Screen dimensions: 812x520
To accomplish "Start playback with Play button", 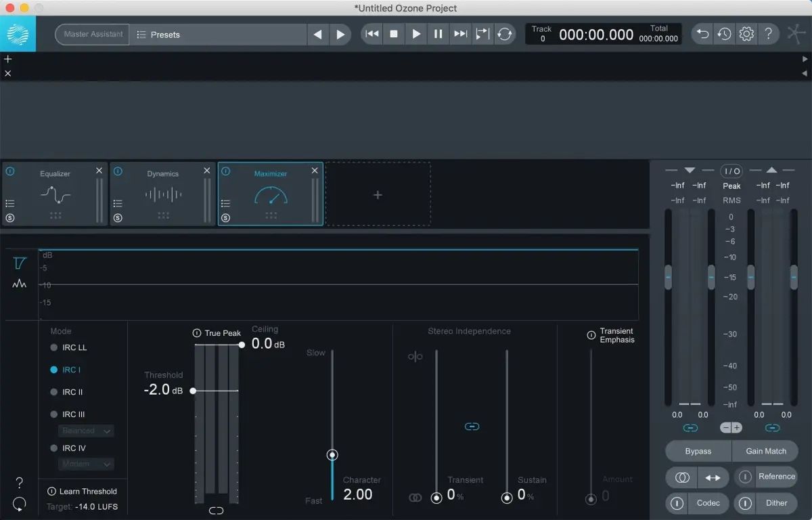I will click(416, 34).
